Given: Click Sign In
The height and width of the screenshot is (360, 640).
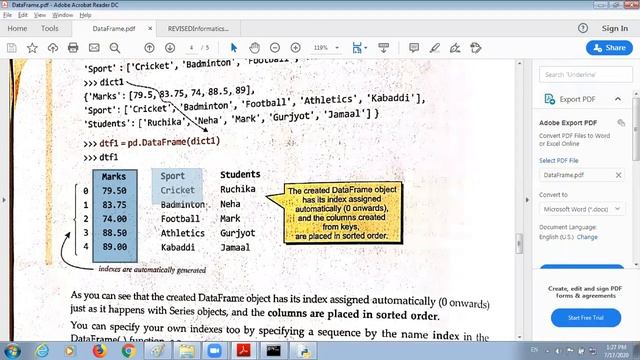Looking at the screenshot, I should coord(615,28).
